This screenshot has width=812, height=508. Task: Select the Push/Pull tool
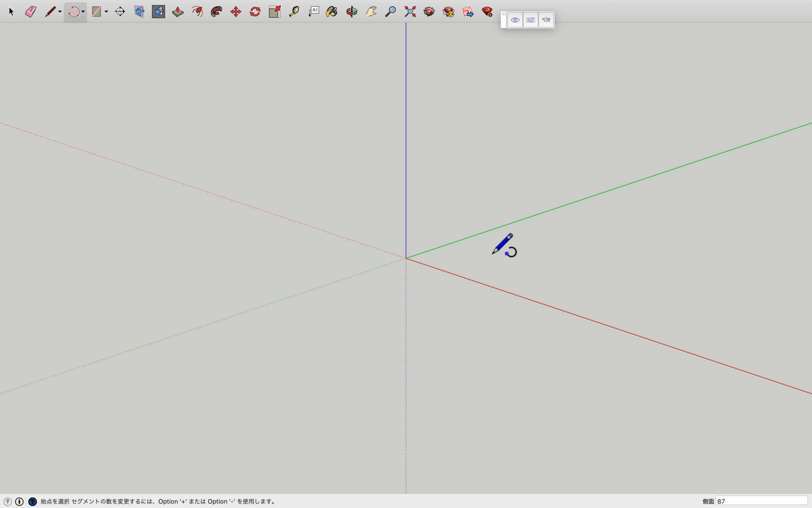pos(178,12)
